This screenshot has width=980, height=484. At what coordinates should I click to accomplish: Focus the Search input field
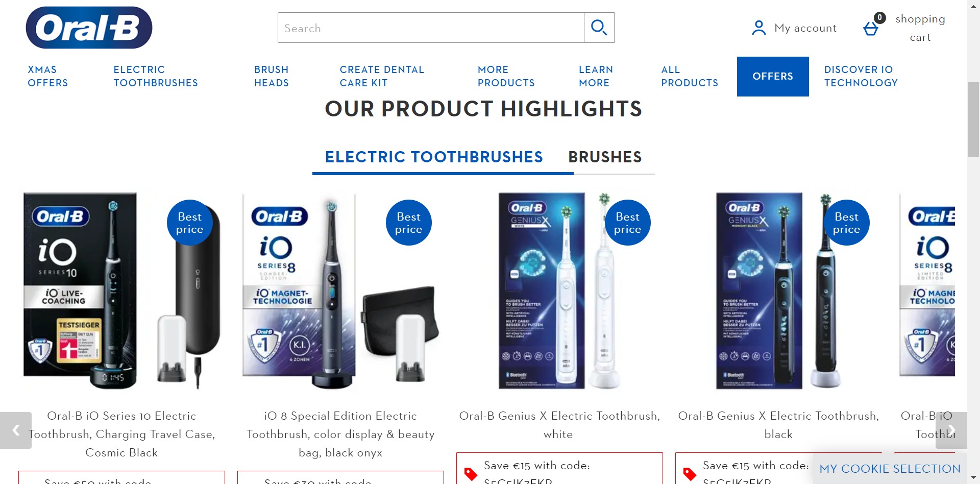(x=431, y=28)
